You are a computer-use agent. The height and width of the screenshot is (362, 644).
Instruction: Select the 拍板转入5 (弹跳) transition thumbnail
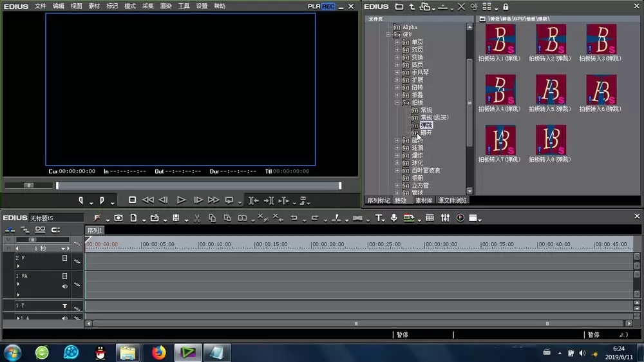[x=551, y=93]
